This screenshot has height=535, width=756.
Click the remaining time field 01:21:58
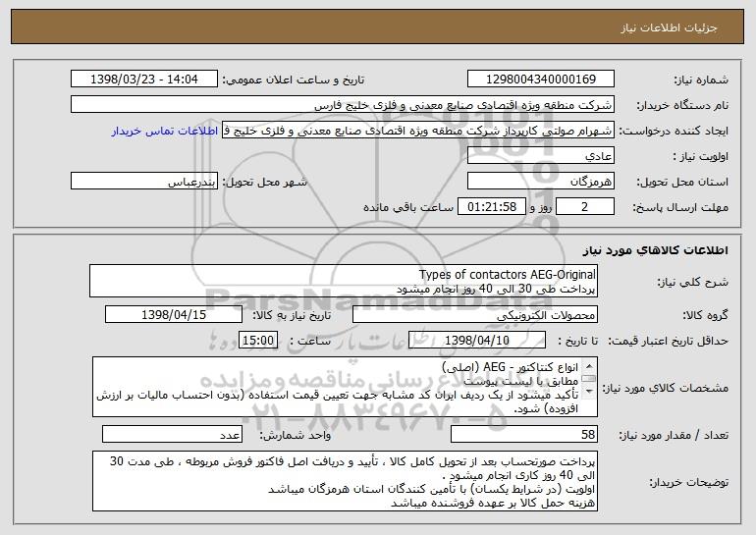[491, 206]
